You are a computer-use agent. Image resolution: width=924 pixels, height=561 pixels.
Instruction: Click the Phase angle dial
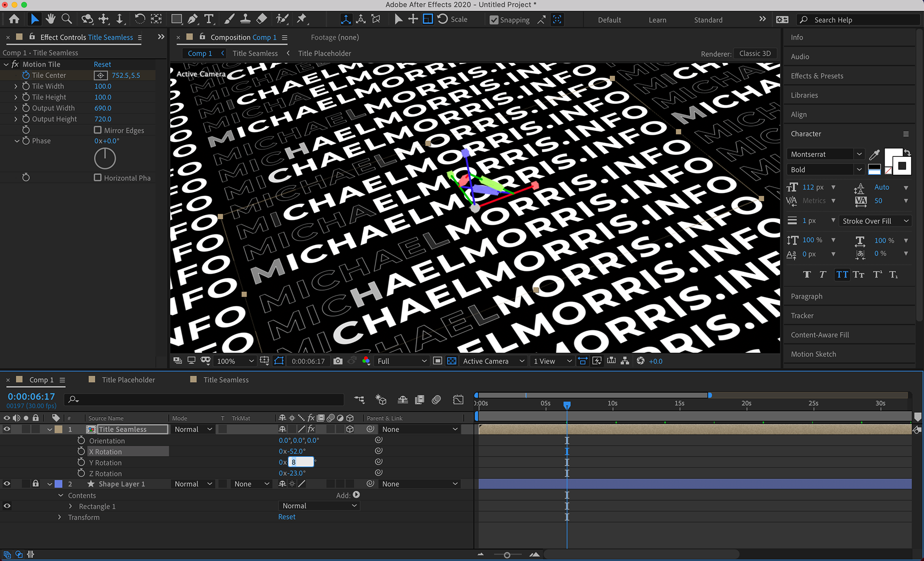(105, 158)
